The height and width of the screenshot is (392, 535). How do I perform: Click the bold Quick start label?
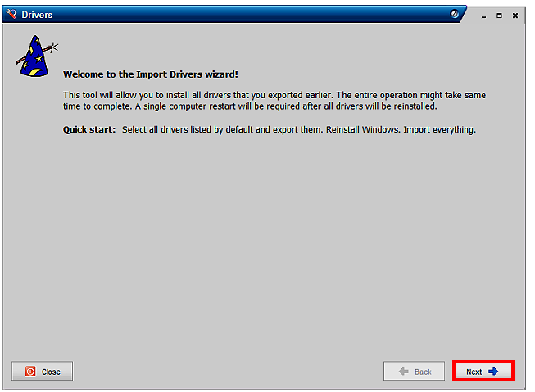click(89, 129)
